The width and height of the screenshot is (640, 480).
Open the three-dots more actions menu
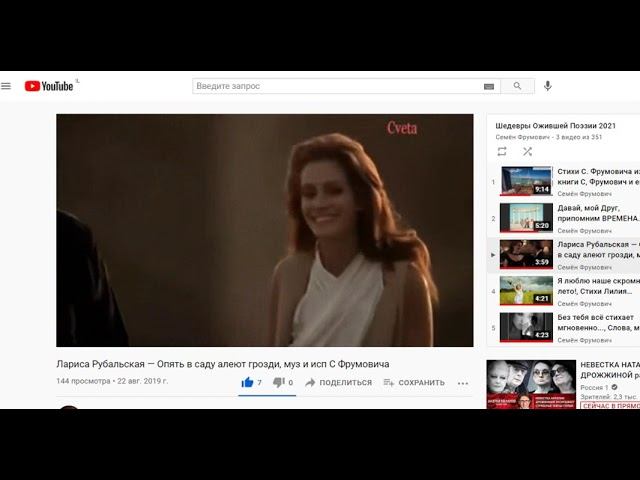click(463, 383)
